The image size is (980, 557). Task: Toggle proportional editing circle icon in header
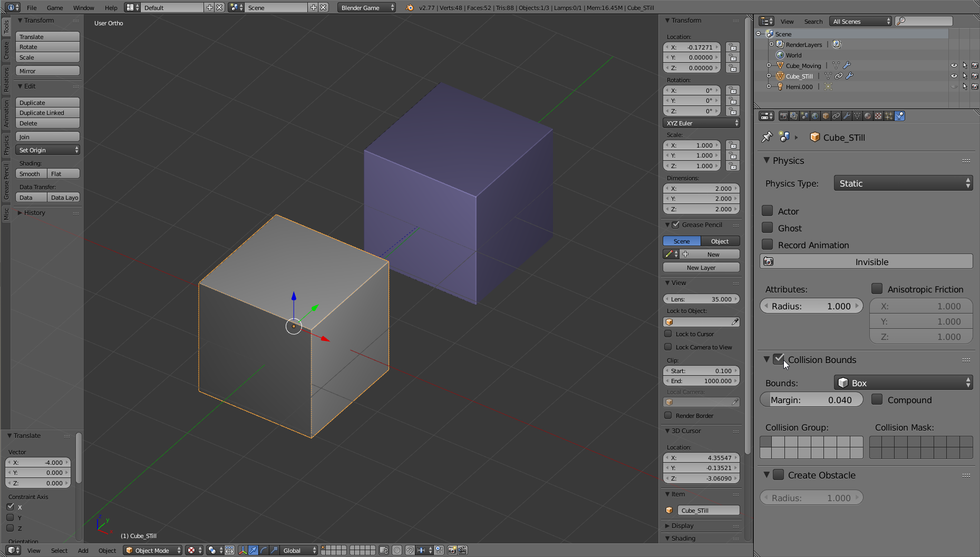pos(397,550)
